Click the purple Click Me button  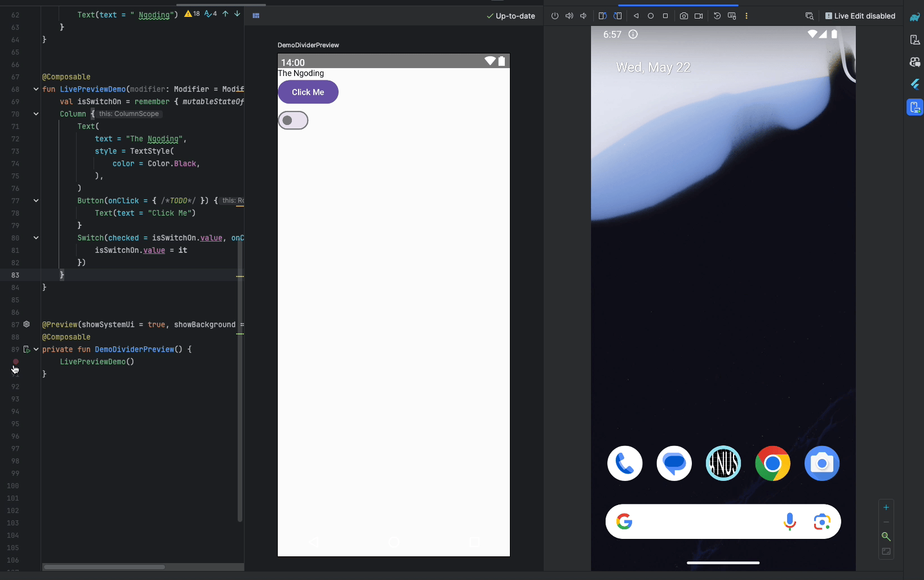pos(308,92)
